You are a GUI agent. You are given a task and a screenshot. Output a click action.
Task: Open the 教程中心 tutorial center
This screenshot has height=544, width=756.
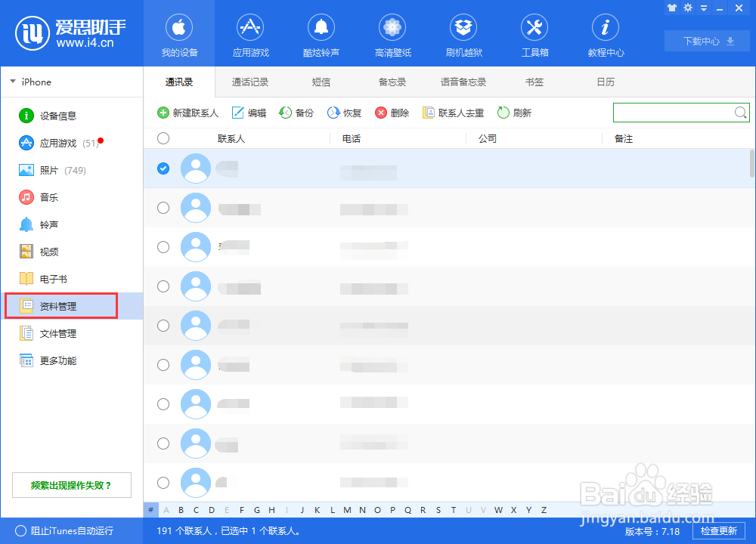(606, 34)
